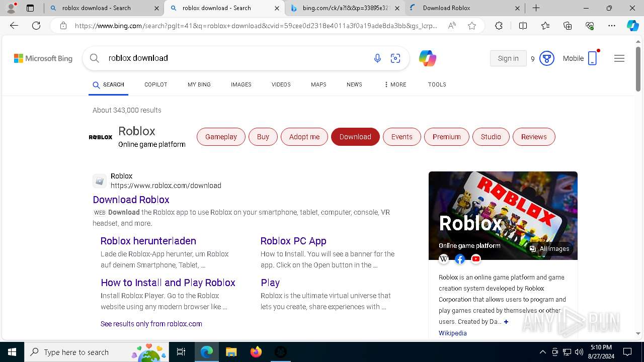This screenshot has width=644, height=362.
Task: Click the Read aloud icon in address bar
Action: [x=452, y=26]
